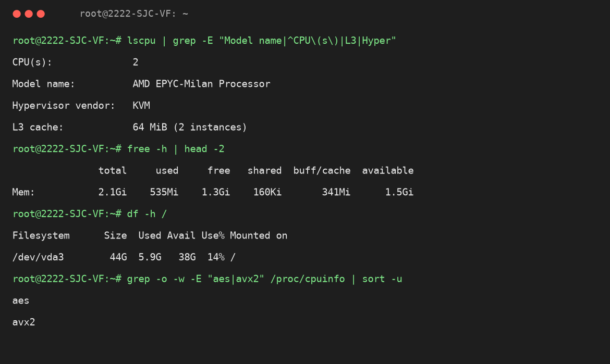The width and height of the screenshot is (610, 364).
Task: Click the grep cpuinfo command line
Action: pos(208,279)
